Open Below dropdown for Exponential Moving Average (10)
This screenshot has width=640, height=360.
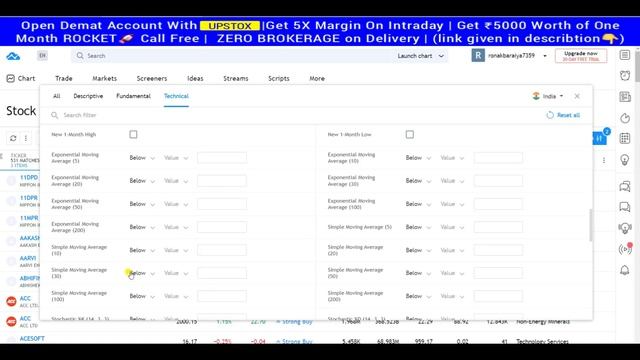point(418,158)
